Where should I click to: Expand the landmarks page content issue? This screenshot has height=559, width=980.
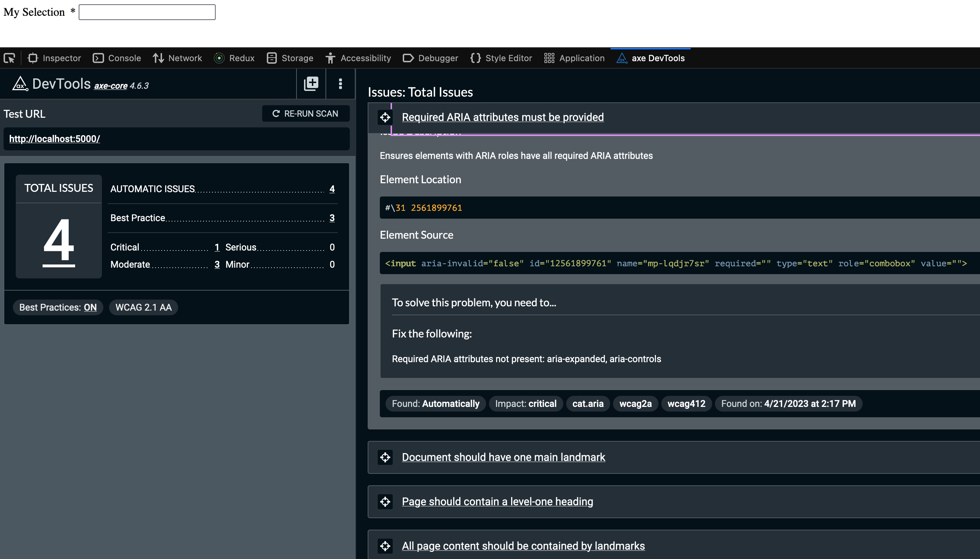click(523, 545)
